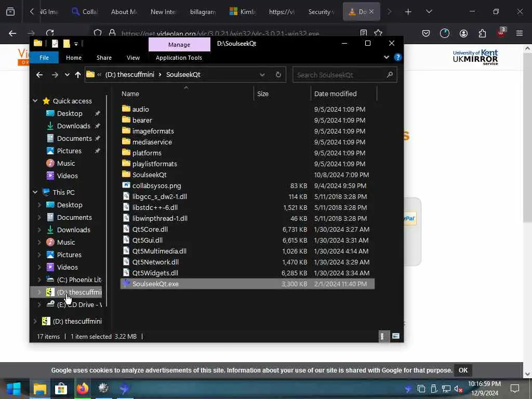Open Quick Access Toolbar customize dropdown
The width and height of the screenshot is (532, 399).
(76, 44)
